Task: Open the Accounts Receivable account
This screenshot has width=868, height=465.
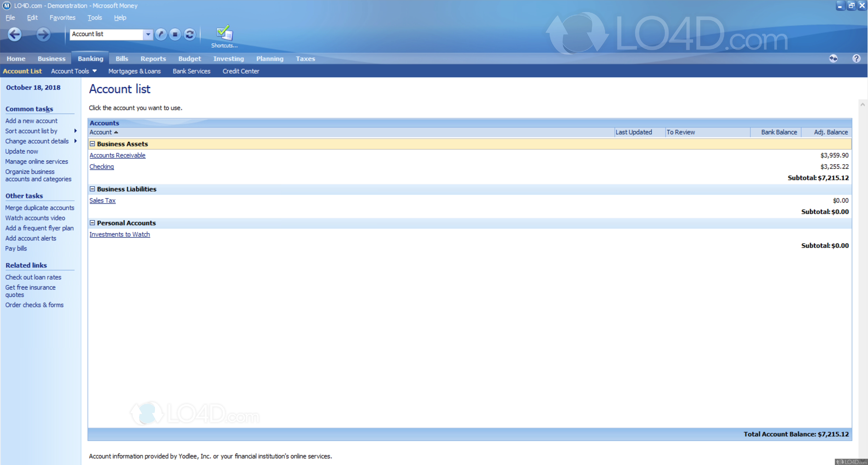Action: point(117,155)
